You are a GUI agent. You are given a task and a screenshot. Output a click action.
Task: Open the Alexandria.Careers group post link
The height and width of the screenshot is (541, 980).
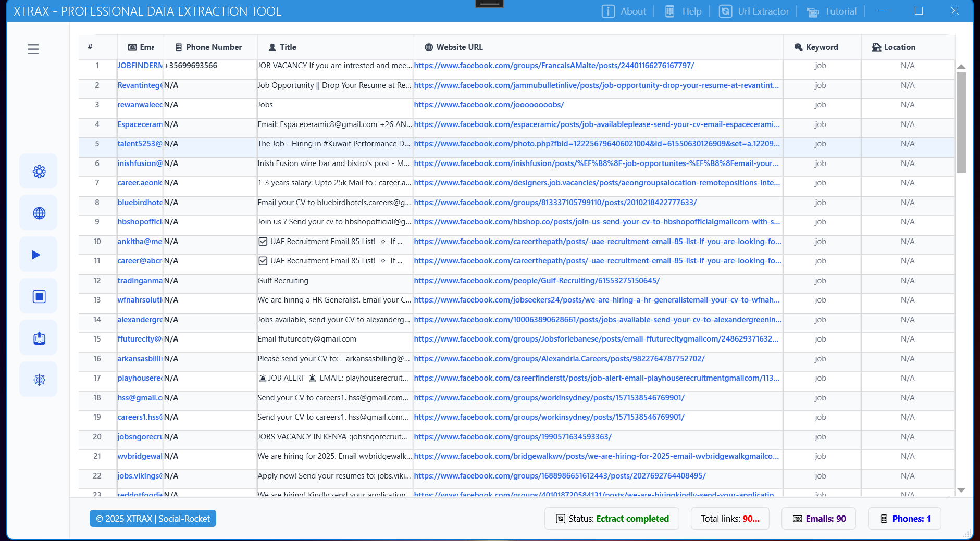click(560, 359)
